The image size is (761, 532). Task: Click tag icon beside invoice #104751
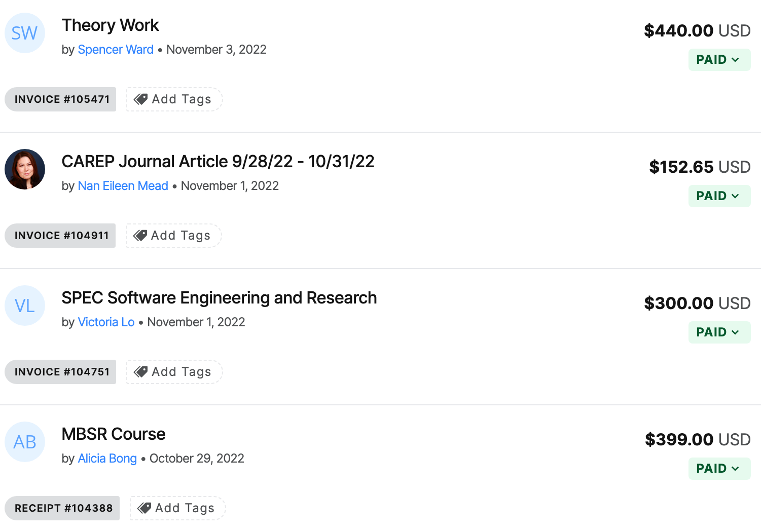[x=140, y=372]
